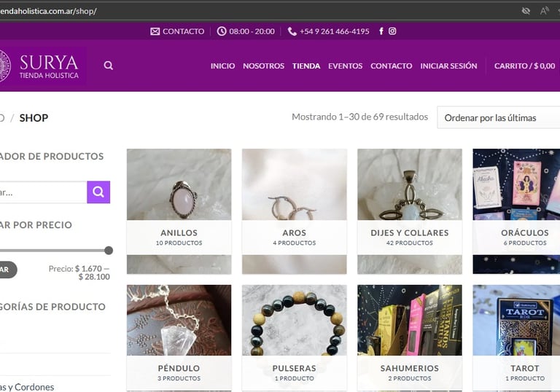Viewport: 560px width, 392px height.
Task: Go to Tienda menu item
Action: [306, 66]
